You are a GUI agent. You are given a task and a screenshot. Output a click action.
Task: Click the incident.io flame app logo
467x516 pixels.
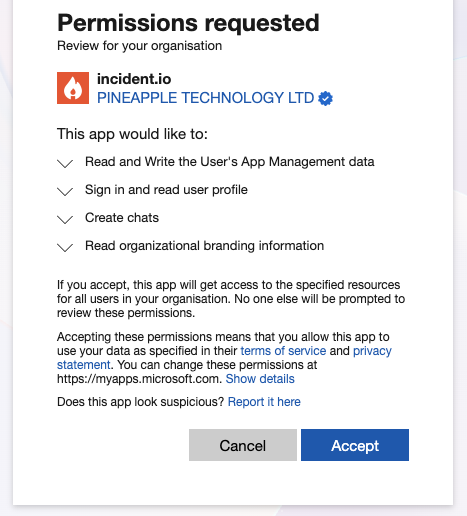[73, 88]
